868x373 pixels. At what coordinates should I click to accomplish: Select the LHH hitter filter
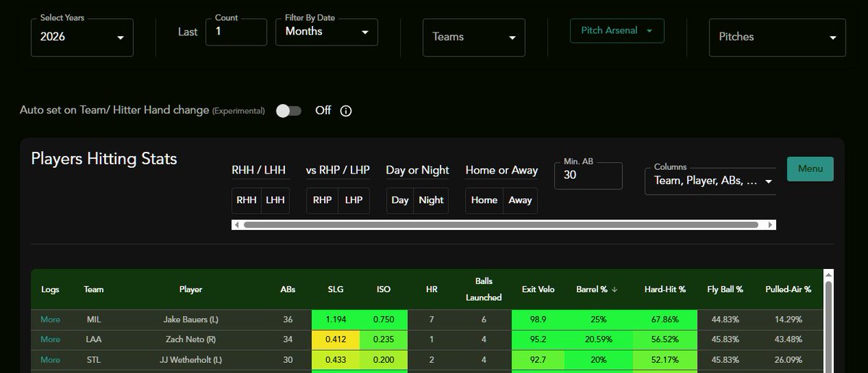276,200
